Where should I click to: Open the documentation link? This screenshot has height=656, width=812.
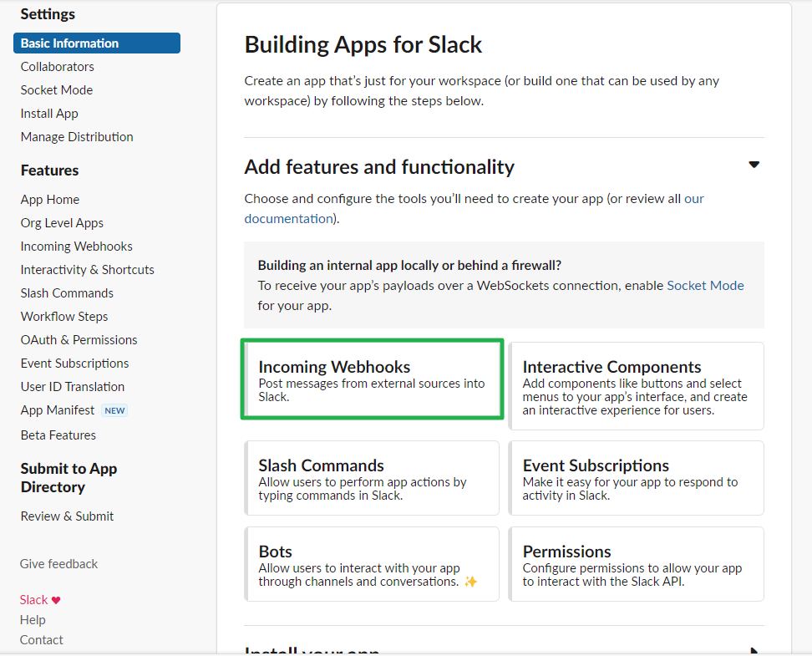[288, 219]
